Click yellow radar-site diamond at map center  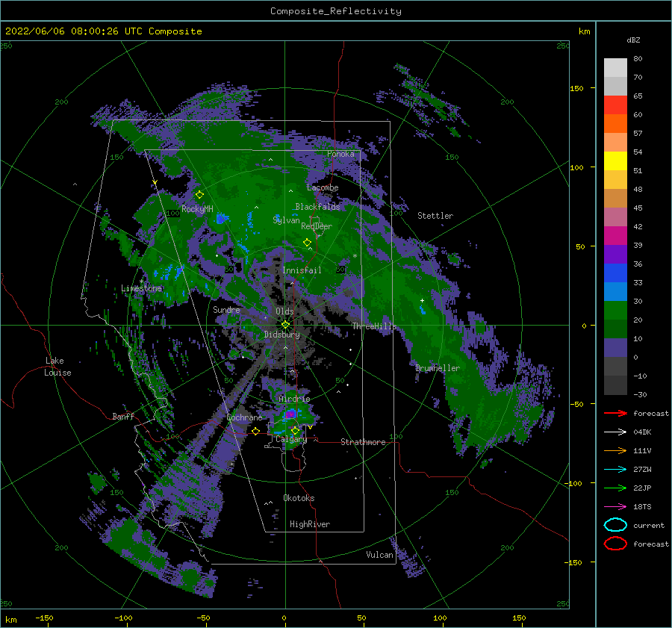(285, 325)
